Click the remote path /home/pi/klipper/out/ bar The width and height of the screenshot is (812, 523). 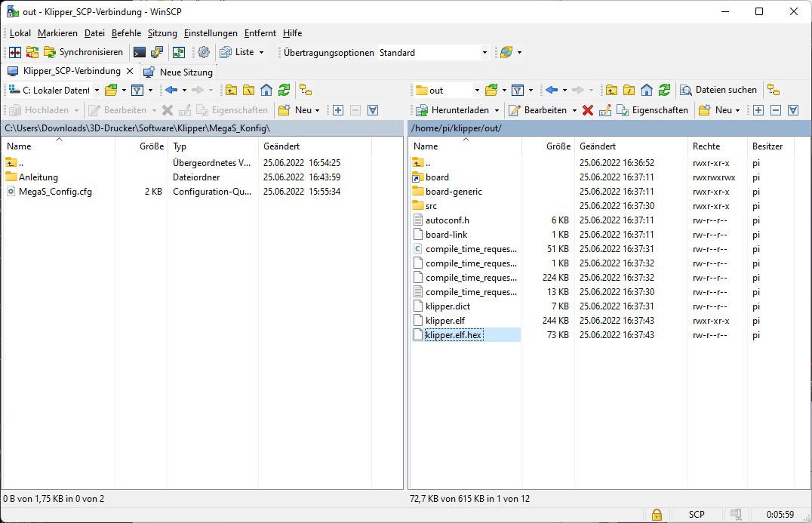click(610, 128)
